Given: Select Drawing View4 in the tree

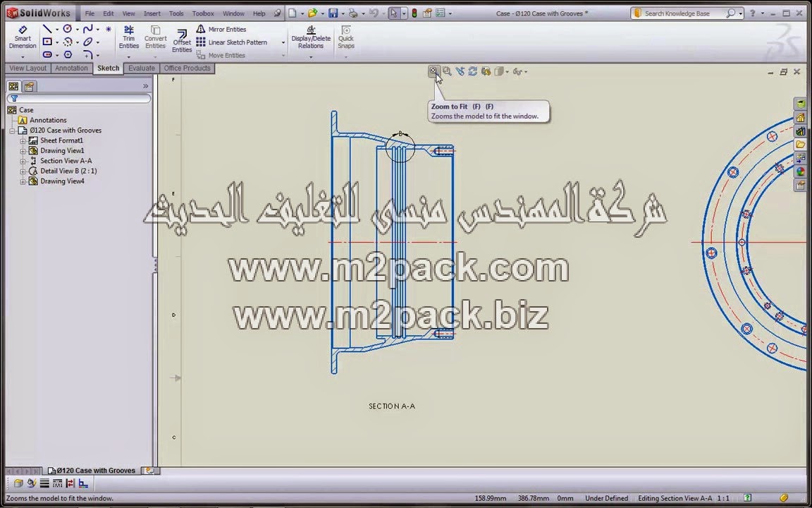Looking at the screenshot, I should pyautogui.click(x=56, y=181).
